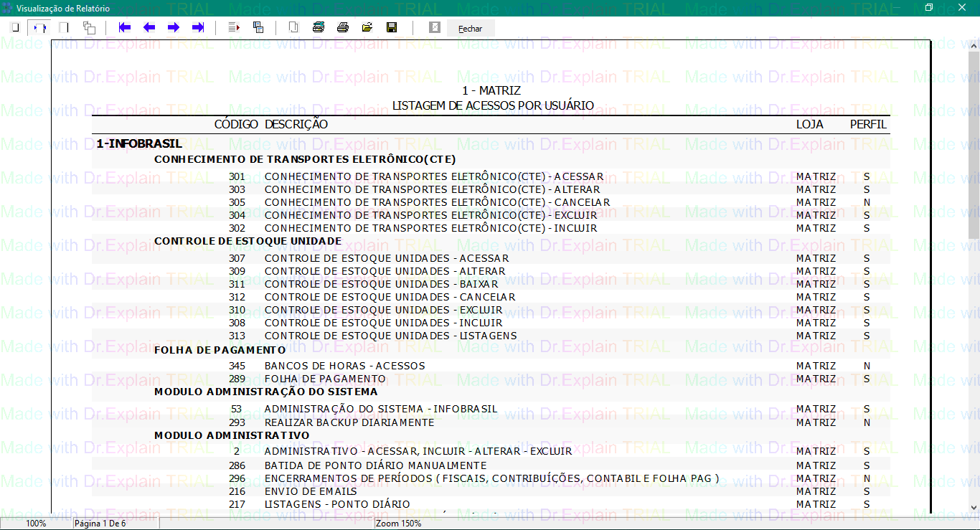
Task: Click the go-to-page icon
Action: click(x=234, y=28)
